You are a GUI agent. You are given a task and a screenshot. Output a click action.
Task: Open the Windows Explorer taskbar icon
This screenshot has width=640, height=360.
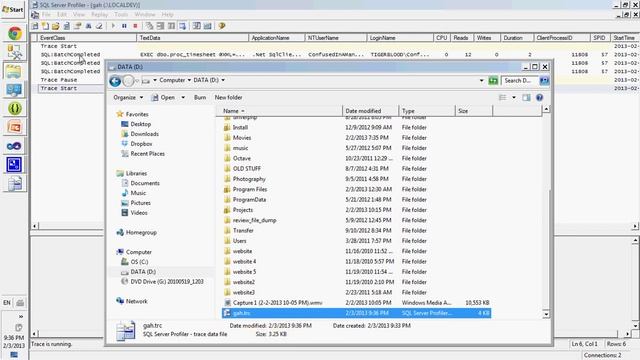point(13,71)
